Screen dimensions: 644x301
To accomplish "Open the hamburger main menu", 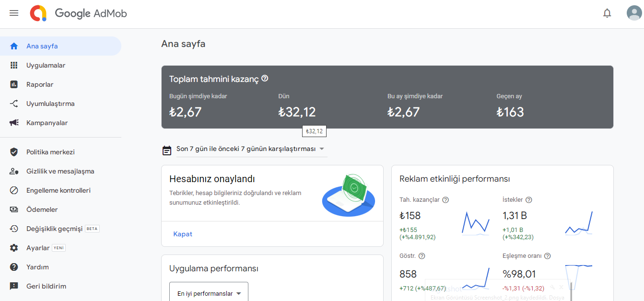I will [14, 13].
